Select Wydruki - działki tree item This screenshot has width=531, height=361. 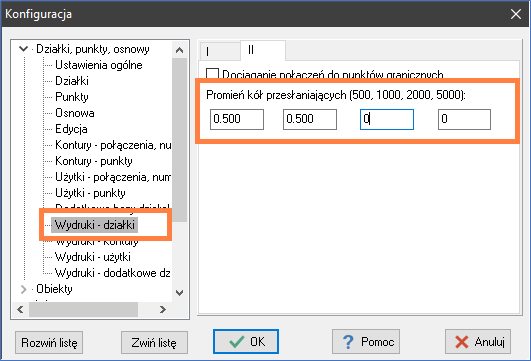point(94,225)
